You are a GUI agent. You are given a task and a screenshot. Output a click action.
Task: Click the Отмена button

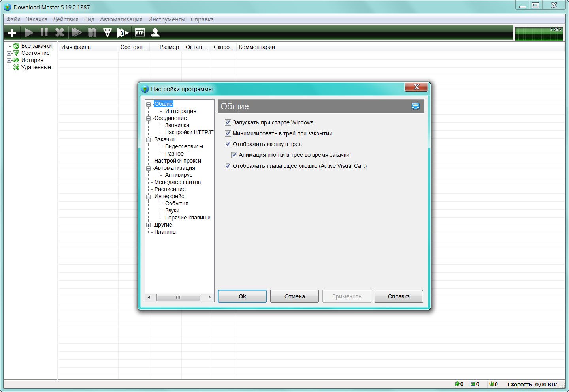[x=295, y=296]
